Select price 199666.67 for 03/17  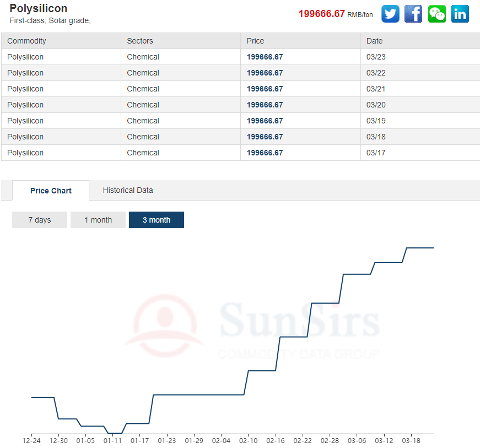[x=265, y=153]
